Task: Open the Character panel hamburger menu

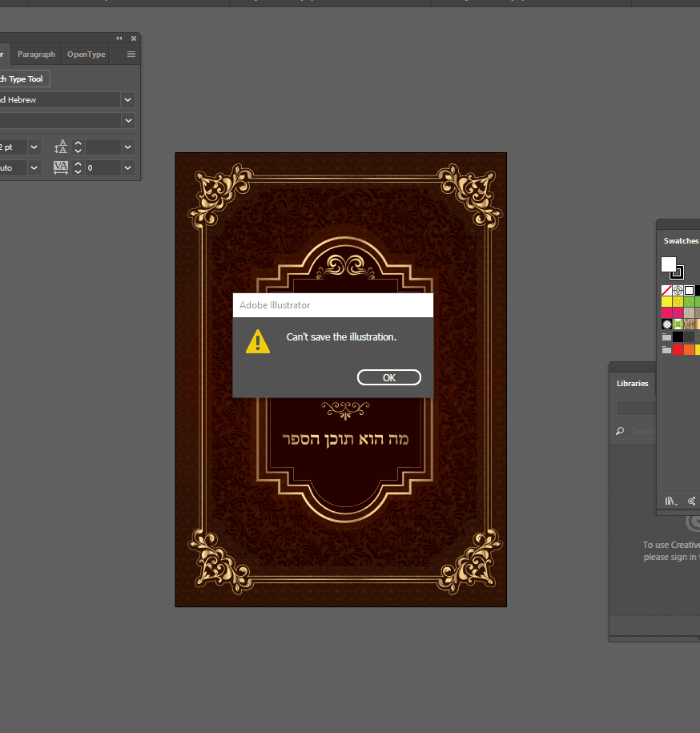Action: click(131, 54)
